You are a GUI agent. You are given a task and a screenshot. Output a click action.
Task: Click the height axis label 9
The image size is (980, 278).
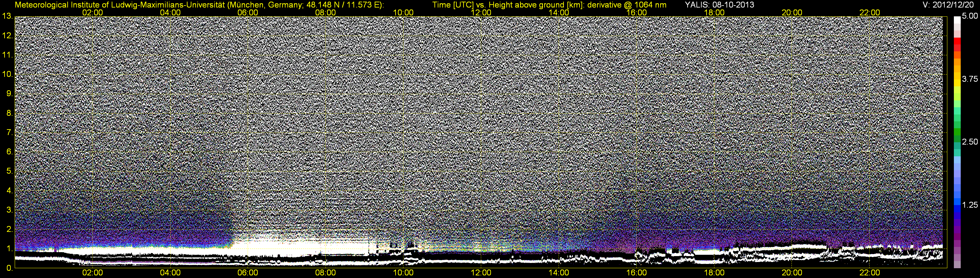tap(9, 94)
